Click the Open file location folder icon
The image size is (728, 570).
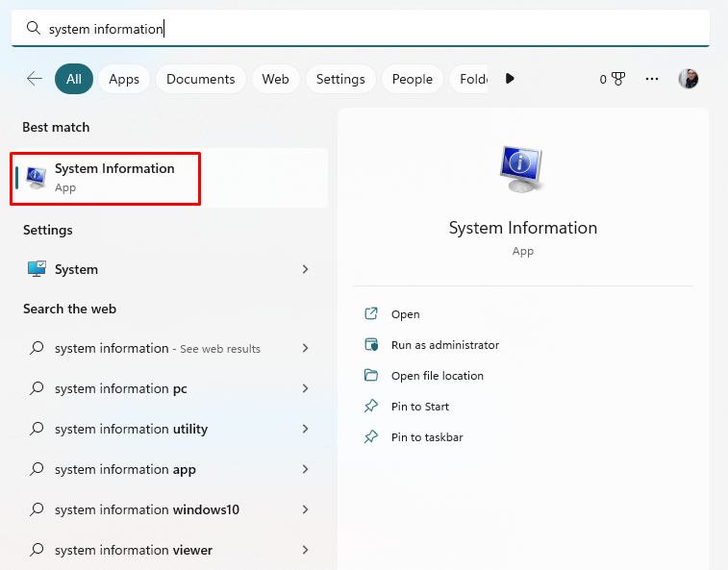pyautogui.click(x=371, y=376)
